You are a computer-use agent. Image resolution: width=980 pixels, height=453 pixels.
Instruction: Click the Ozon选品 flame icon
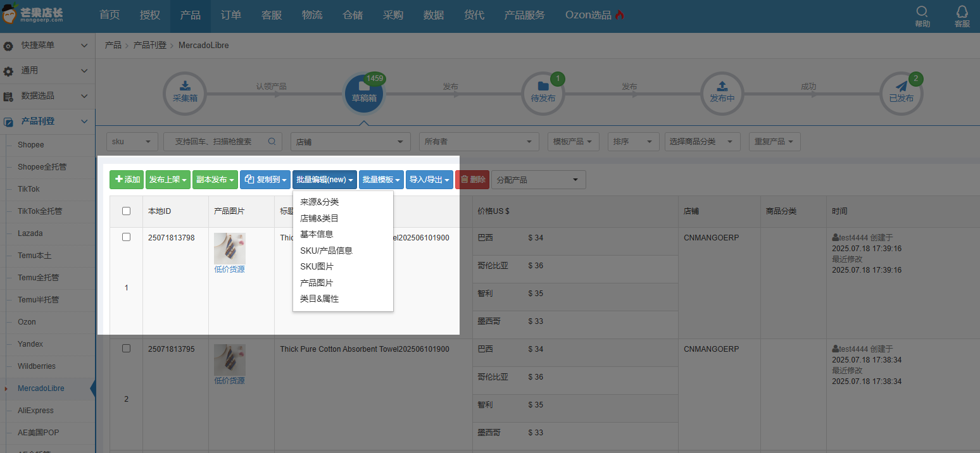coord(619,15)
